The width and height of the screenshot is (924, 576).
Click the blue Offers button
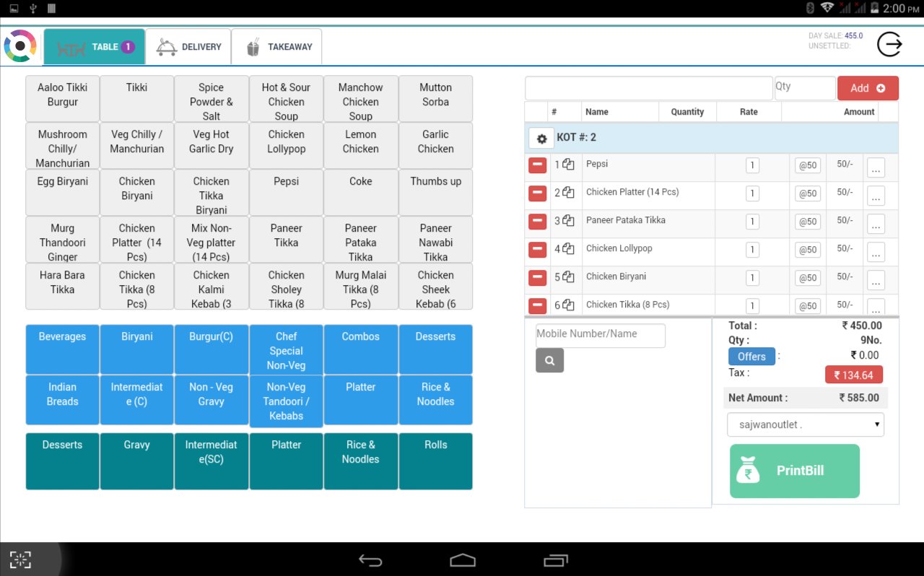pyautogui.click(x=751, y=357)
